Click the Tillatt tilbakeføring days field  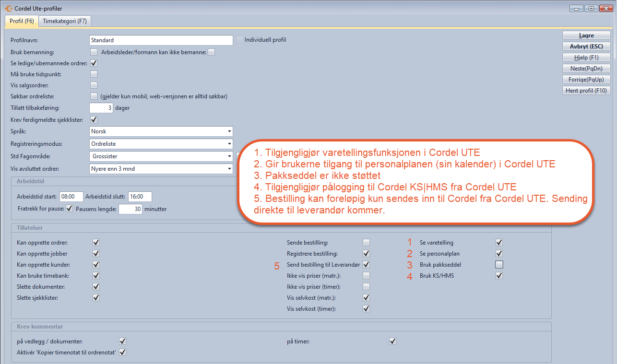tap(101, 108)
